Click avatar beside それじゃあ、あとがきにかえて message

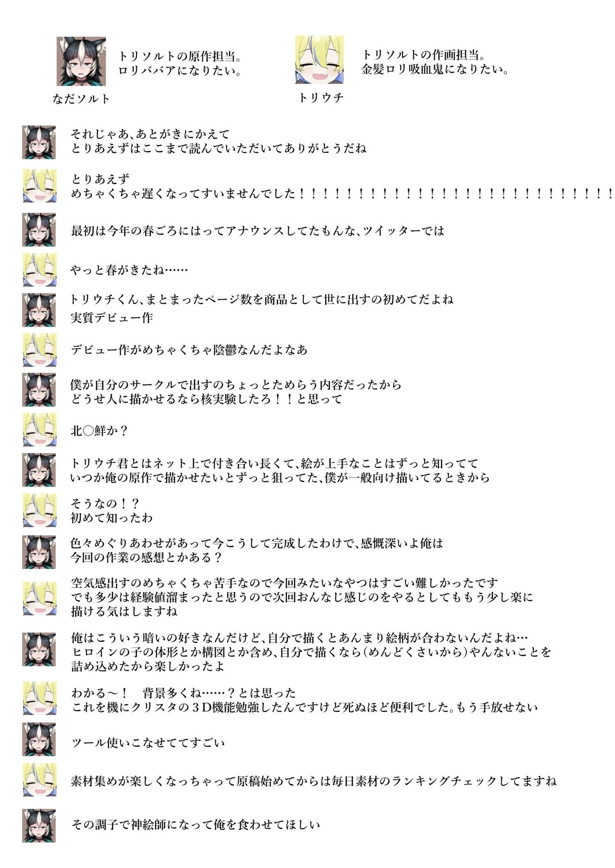(x=39, y=142)
